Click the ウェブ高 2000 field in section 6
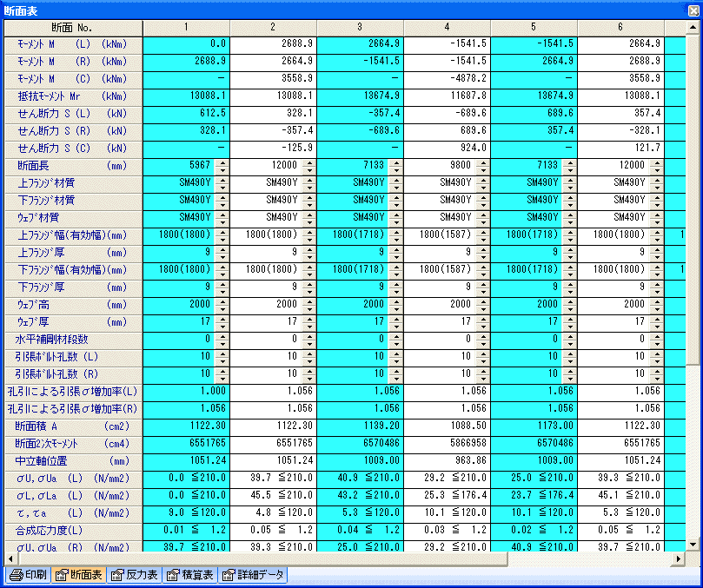703x588 pixels. [614, 307]
